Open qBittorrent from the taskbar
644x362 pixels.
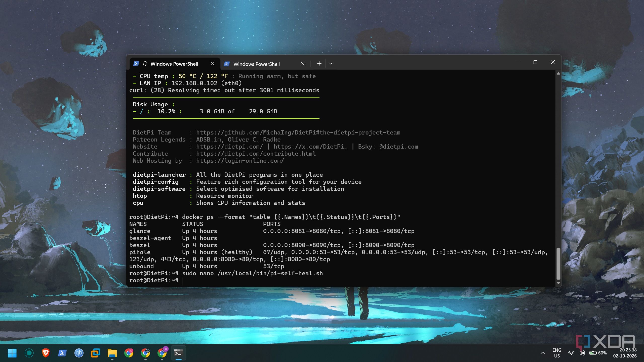pyautogui.click(x=79, y=353)
